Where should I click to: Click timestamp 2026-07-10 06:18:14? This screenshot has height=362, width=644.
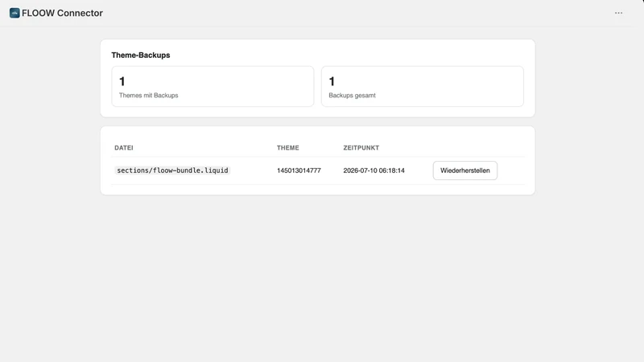pos(374,171)
